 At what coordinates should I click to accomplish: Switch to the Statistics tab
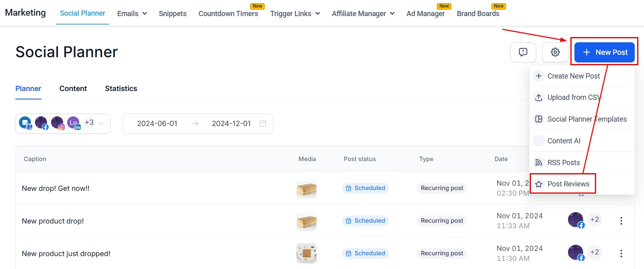click(x=121, y=89)
